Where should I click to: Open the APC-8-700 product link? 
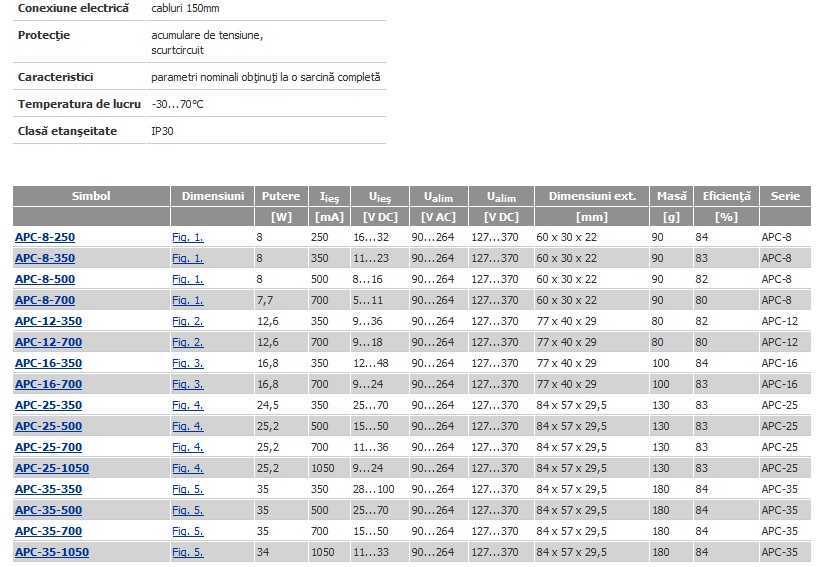[45, 300]
